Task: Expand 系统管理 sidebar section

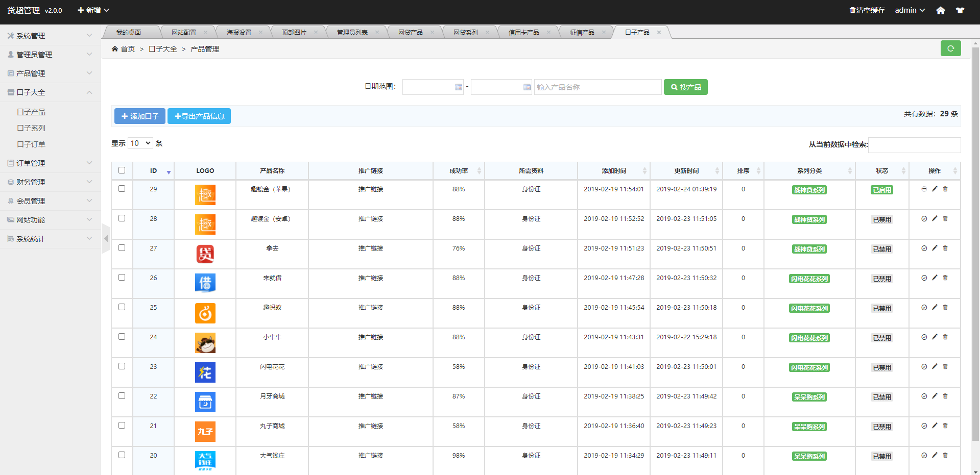Action: 50,36
